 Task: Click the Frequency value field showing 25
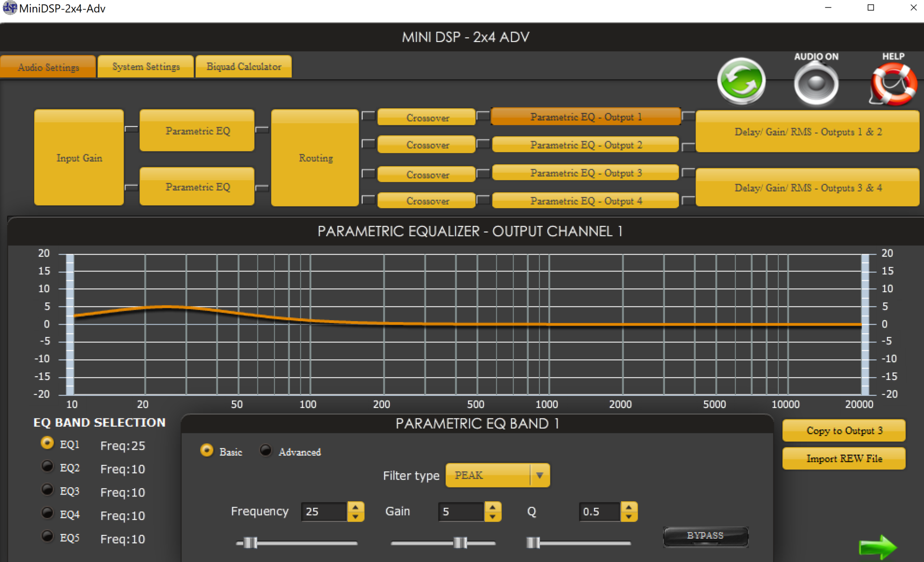pos(324,512)
